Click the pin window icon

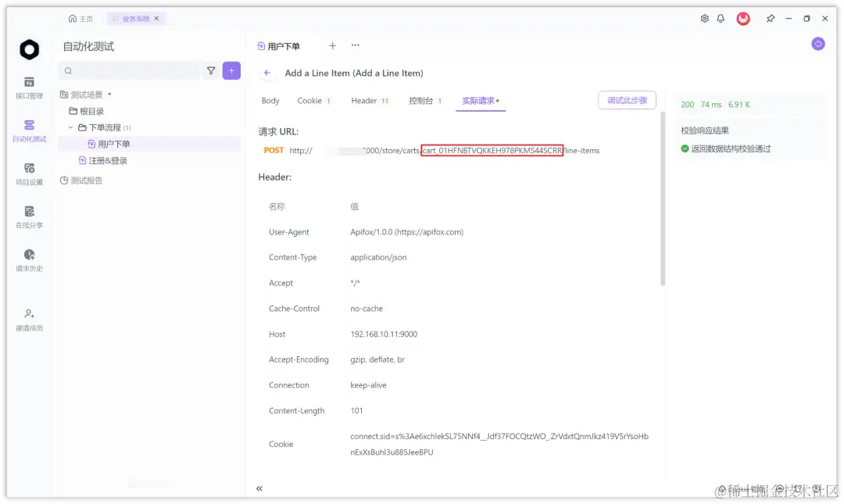click(x=771, y=18)
